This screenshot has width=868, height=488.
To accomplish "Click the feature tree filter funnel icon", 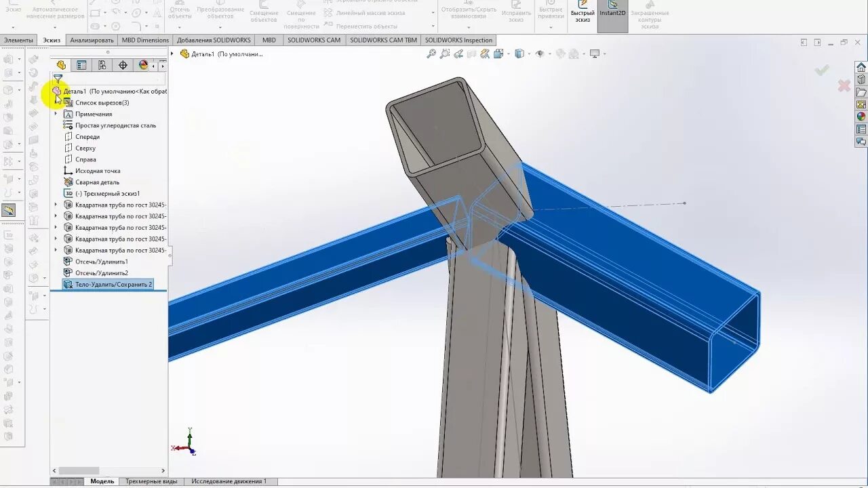I will pos(58,79).
